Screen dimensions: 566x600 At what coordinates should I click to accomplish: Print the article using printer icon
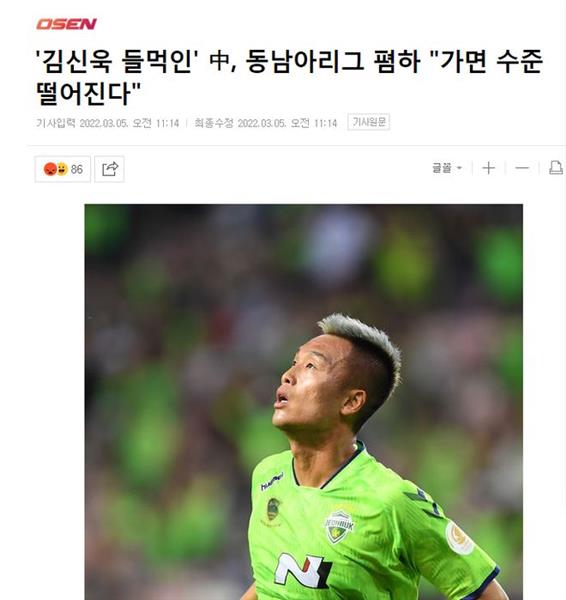coord(556,168)
